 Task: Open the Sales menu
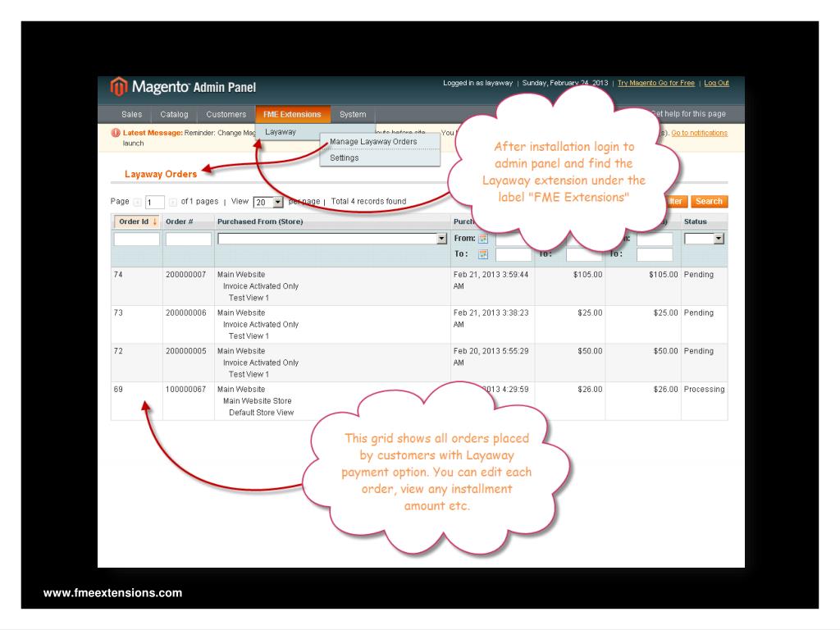click(x=132, y=114)
